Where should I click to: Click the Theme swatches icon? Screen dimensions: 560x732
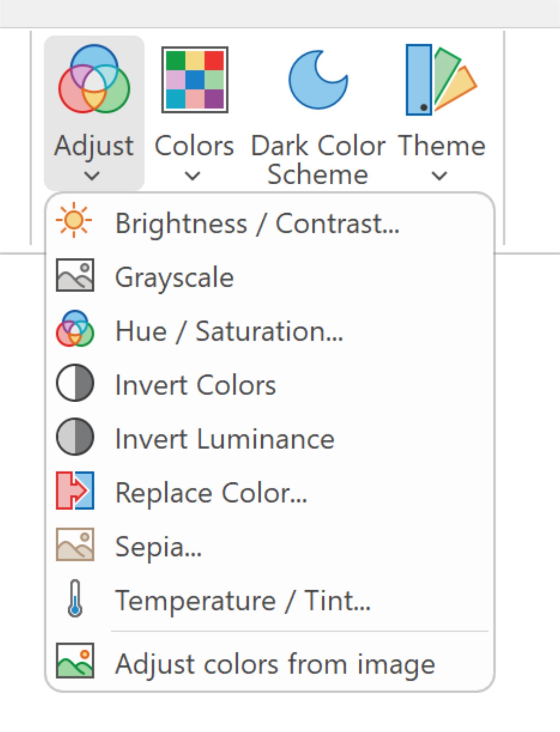point(441,79)
